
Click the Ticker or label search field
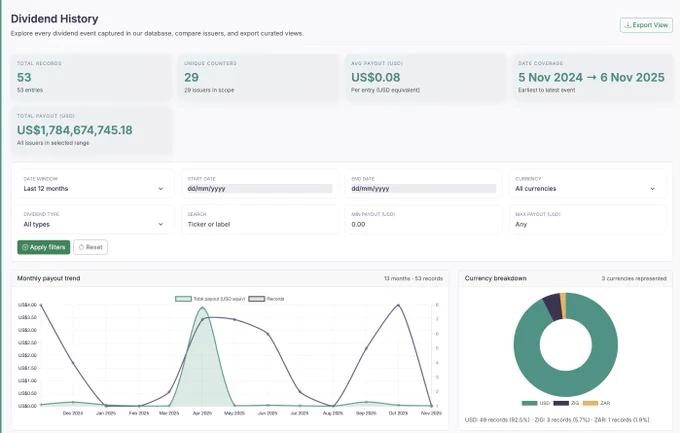tap(260, 224)
